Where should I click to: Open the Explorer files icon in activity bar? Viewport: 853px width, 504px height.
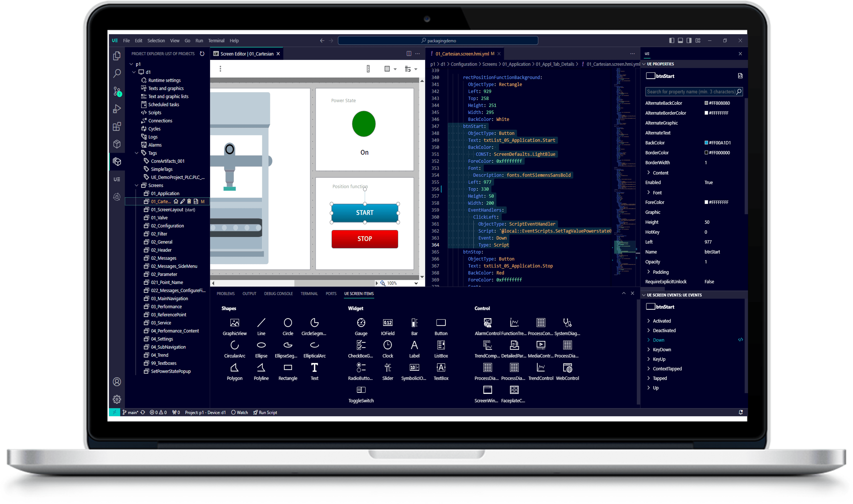[117, 56]
